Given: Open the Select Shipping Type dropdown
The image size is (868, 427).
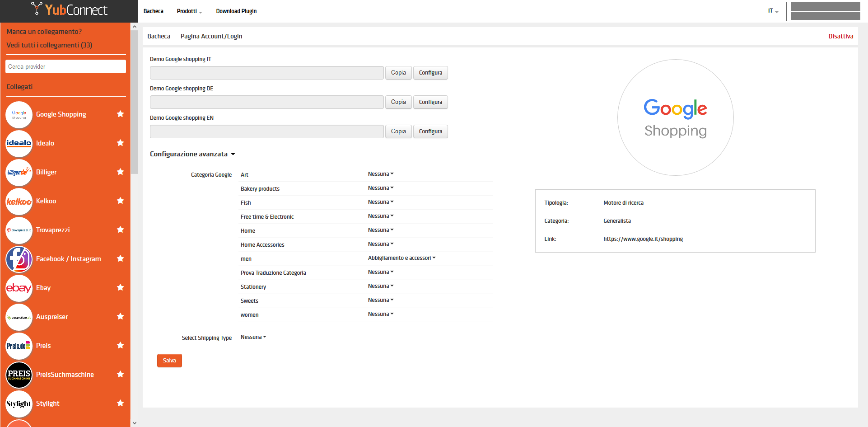Looking at the screenshot, I should (x=253, y=337).
